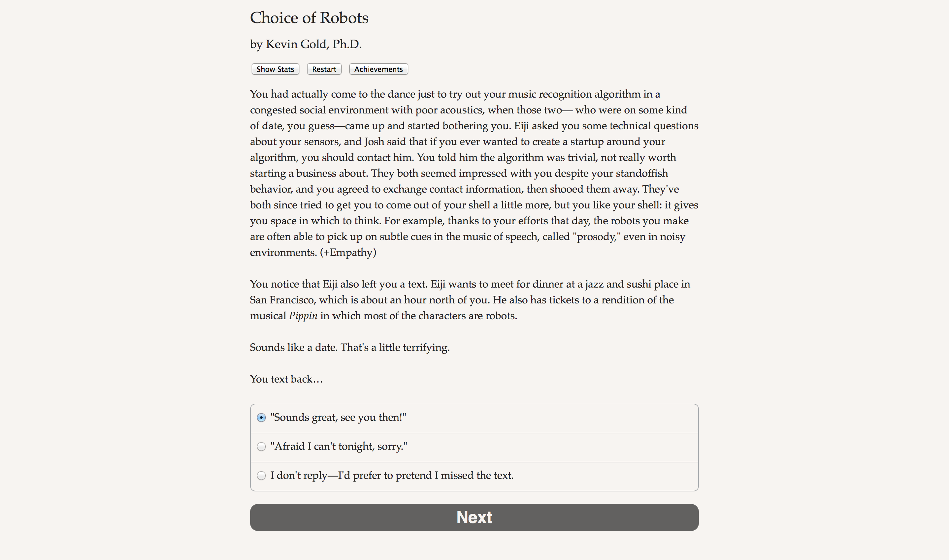View the Achievements list
The width and height of the screenshot is (949, 560).
[x=378, y=69]
